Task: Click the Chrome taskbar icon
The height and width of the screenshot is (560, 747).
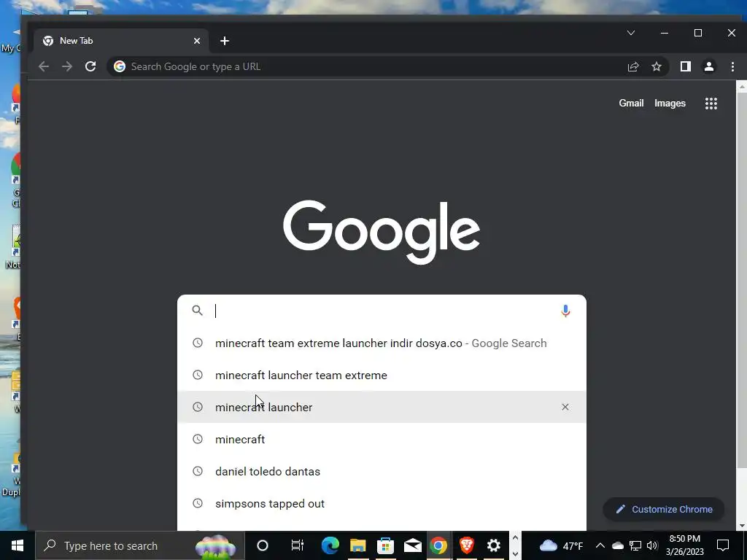Action: coord(438,545)
